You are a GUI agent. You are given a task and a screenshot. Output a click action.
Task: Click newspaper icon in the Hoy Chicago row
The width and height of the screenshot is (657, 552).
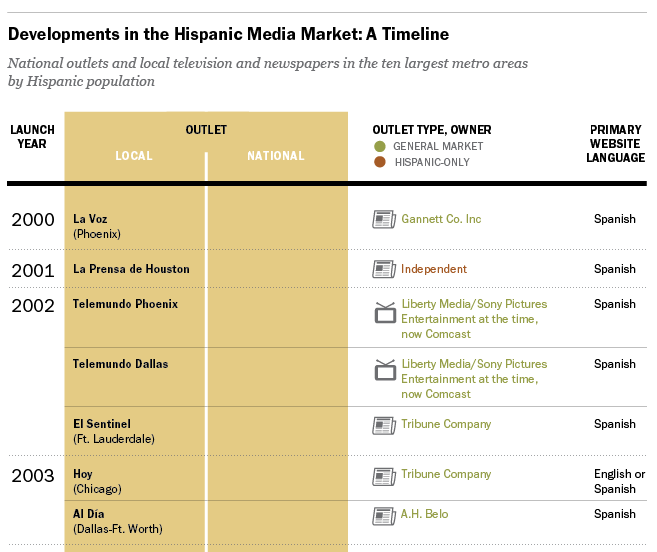pyautogui.click(x=384, y=477)
